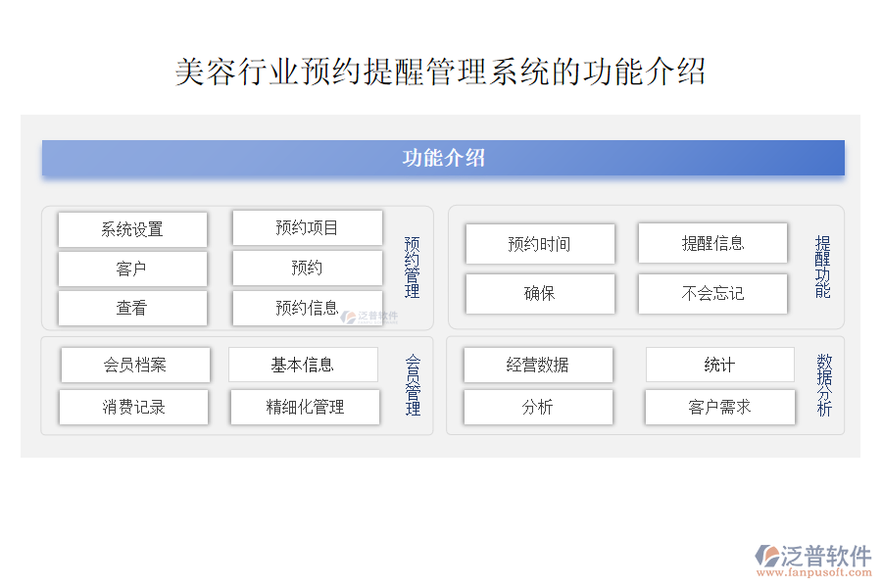Click the 预约时间 box
This screenshot has height=588, width=882.
pyautogui.click(x=539, y=244)
